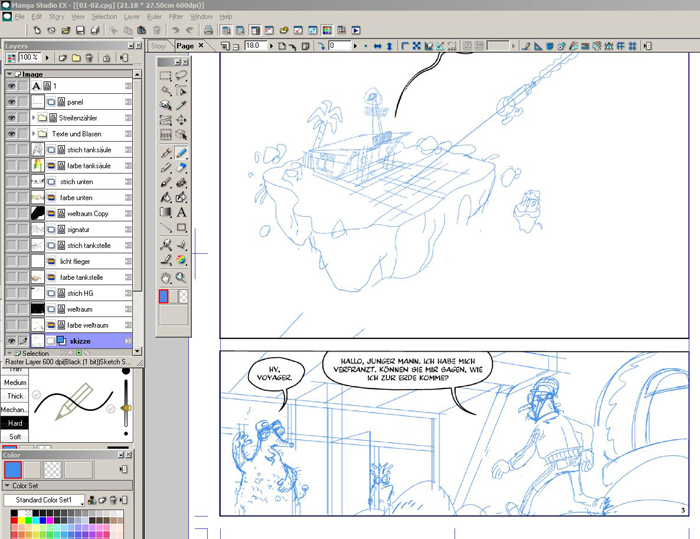
Task: Select the rectangular marquee tool
Action: [166, 76]
